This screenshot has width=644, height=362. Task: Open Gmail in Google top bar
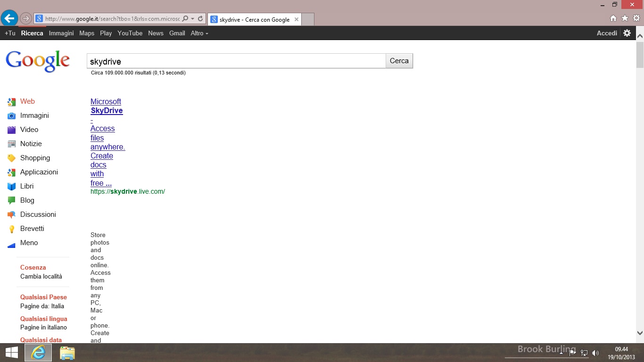pos(177,33)
